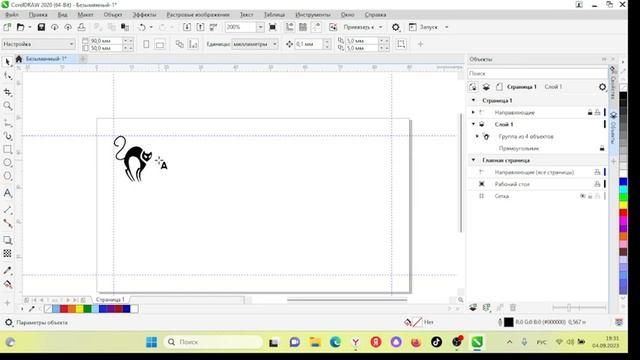Image resolution: width=640 pixels, height=360 pixels.
Task: Open the Эффекты menu
Action: pos(144,15)
